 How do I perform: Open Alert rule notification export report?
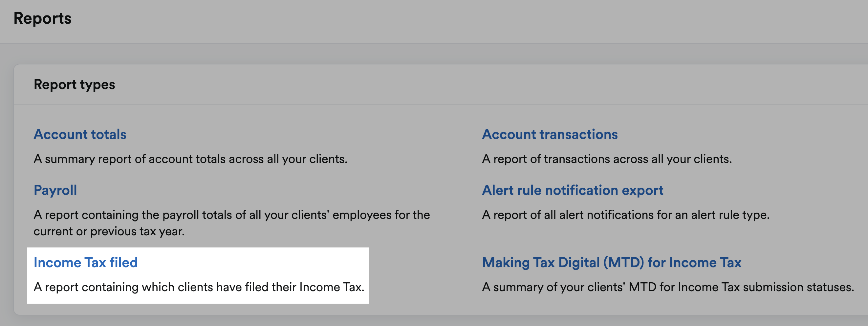573,190
